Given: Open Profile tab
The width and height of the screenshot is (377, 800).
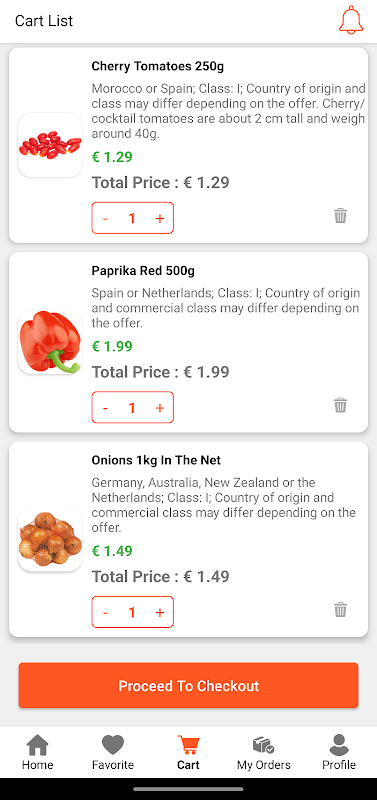Looking at the screenshot, I should pos(339,753).
